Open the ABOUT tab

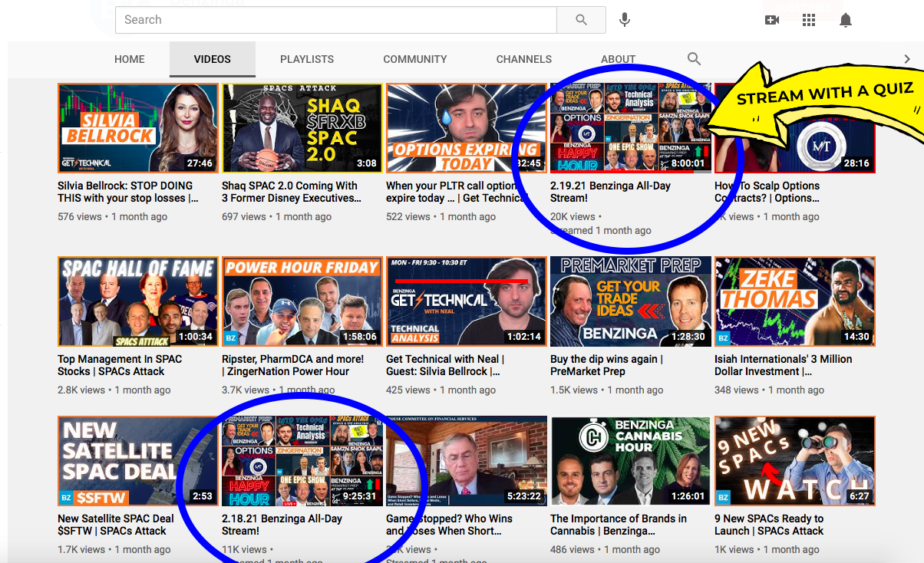pyautogui.click(x=618, y=58)
